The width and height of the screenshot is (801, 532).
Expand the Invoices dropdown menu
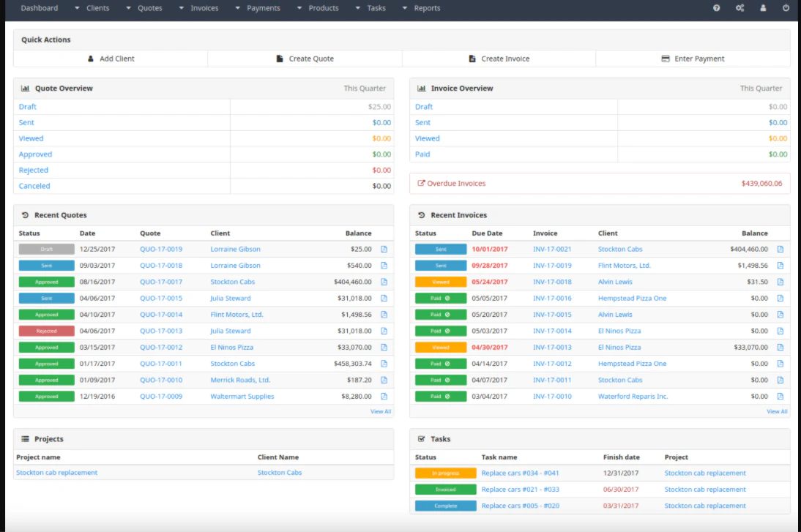point(199,8)
